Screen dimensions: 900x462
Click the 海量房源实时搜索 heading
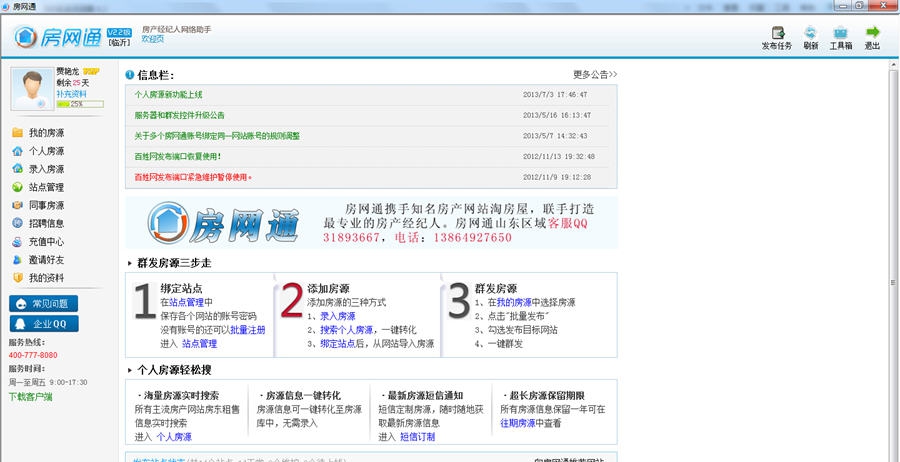coord(180,396)
